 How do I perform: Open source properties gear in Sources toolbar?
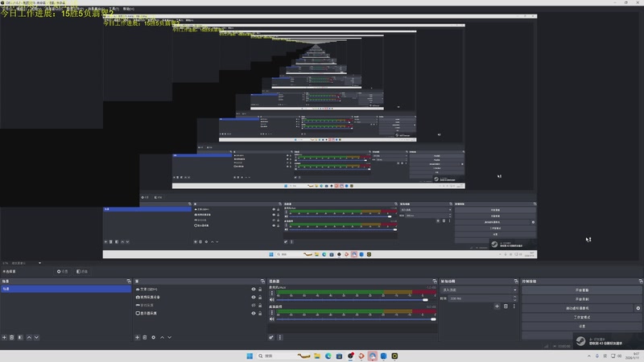pyautogui.click(x=153, y=337)
